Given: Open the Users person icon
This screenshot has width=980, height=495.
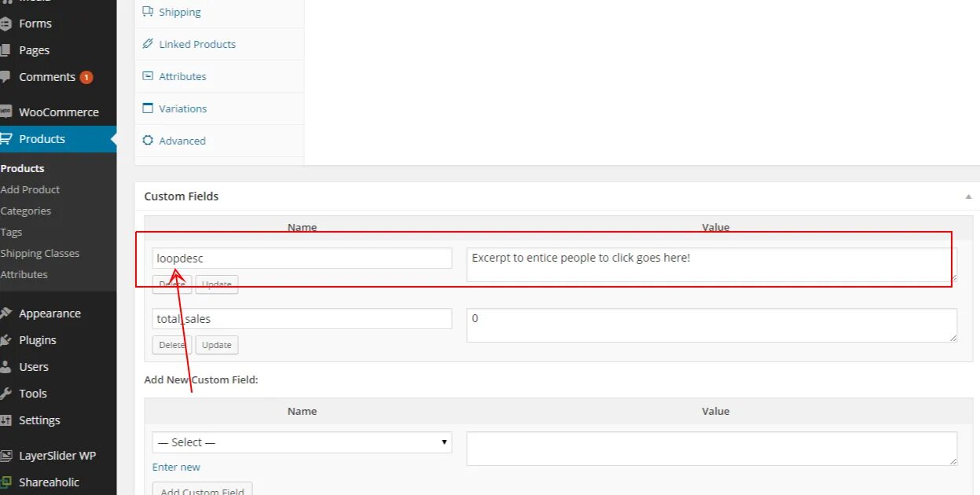Looking at the screenshot, I should pos(6,367).
